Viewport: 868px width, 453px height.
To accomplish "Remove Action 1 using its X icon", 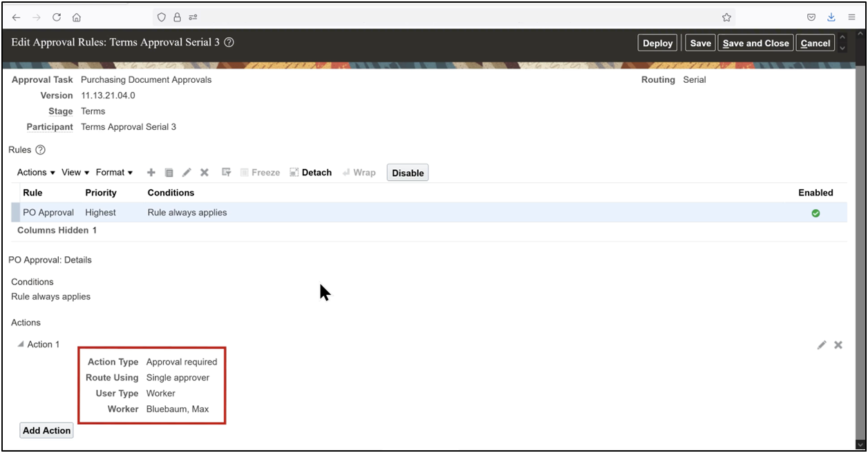I will pyautogui.click(x=838, y=345).
